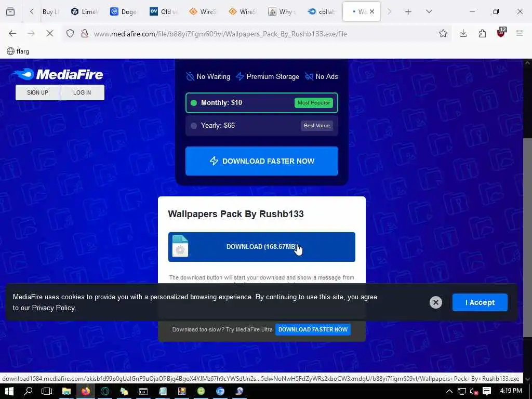Image resolution: width=532 pixels, height=399 pixels.
Task: Open a new tab with plus
Action: [x=408, y=12]
